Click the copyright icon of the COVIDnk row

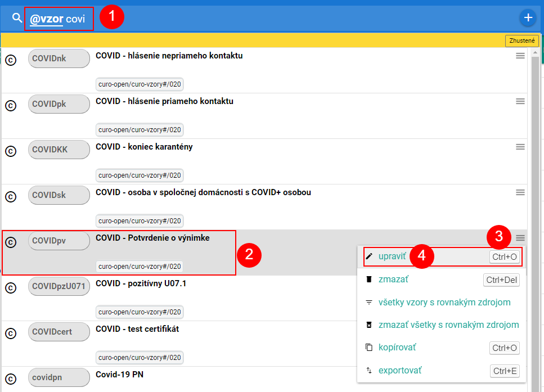click(11, 60)
